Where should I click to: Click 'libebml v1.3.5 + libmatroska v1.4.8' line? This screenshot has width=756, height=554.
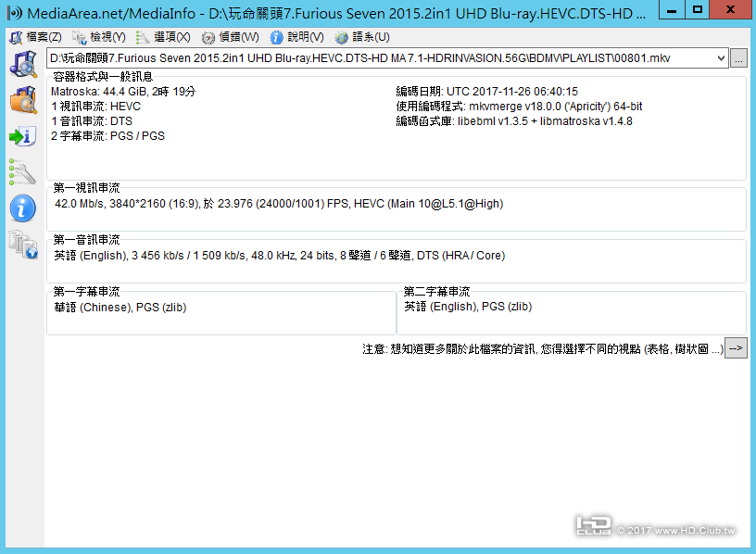(514, 121)
